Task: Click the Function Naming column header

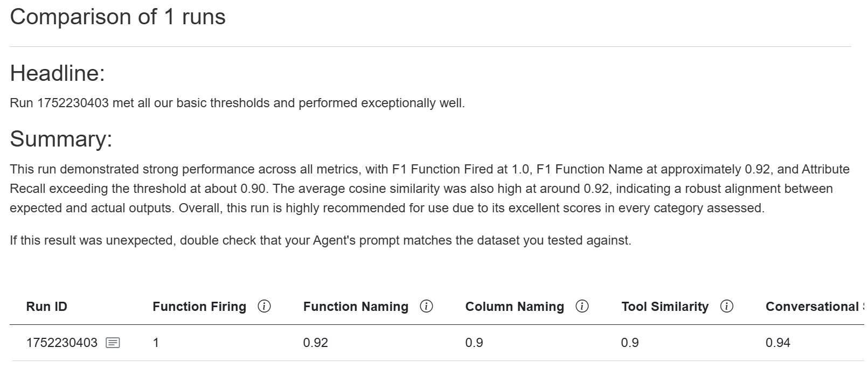Action: click(356, 307)
